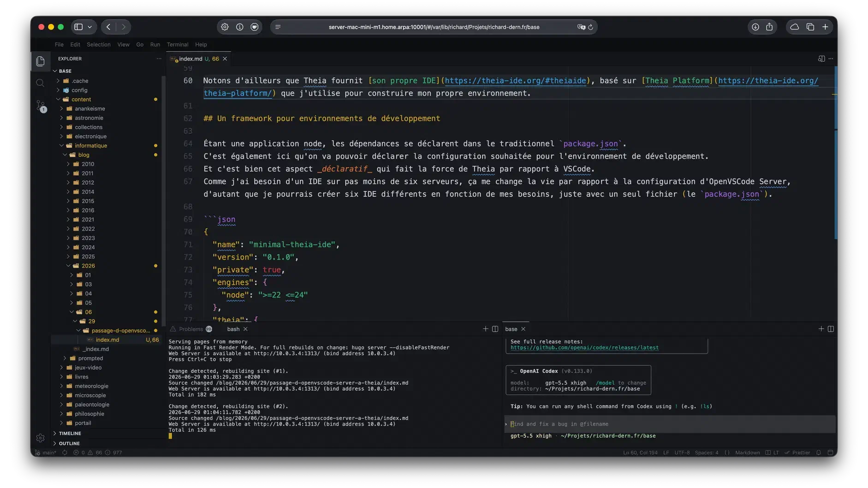The height and width of the screenshot is (488, 868).
Task: Click the browser share icon
Action: pos(769,27)
